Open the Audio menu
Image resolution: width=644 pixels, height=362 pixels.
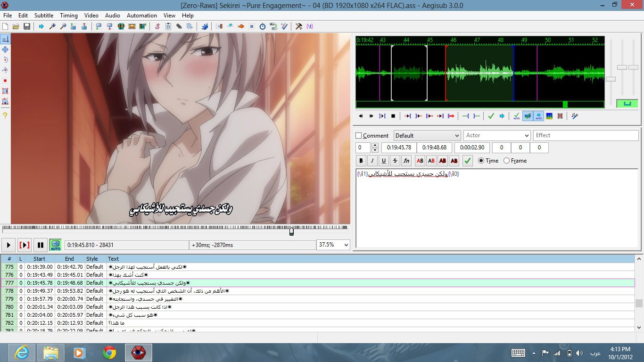(113, 16)
